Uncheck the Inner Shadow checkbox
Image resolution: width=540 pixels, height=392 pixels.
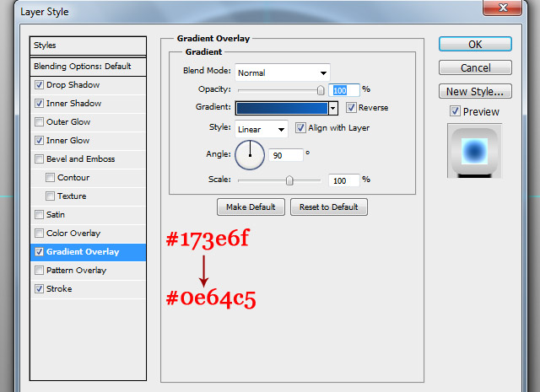[40, 103]
